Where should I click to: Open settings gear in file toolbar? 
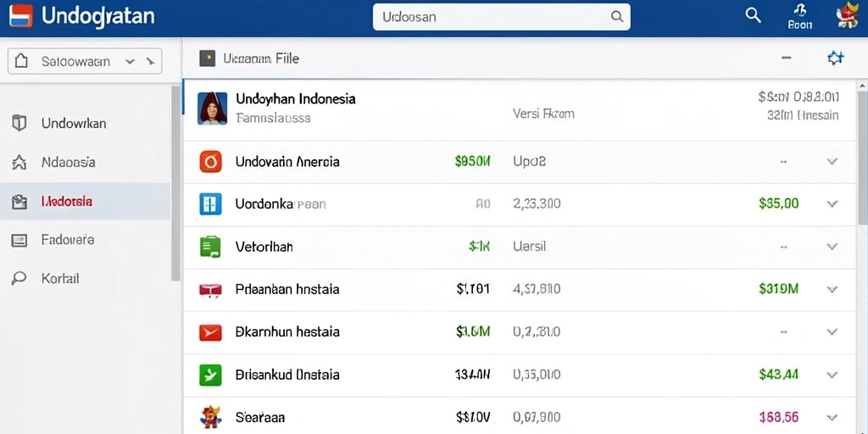coord(835,58)
